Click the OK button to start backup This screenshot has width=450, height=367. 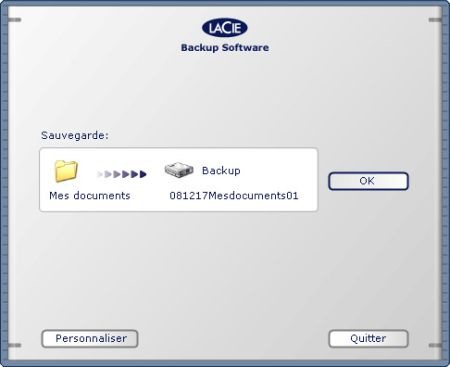[368, 181]
